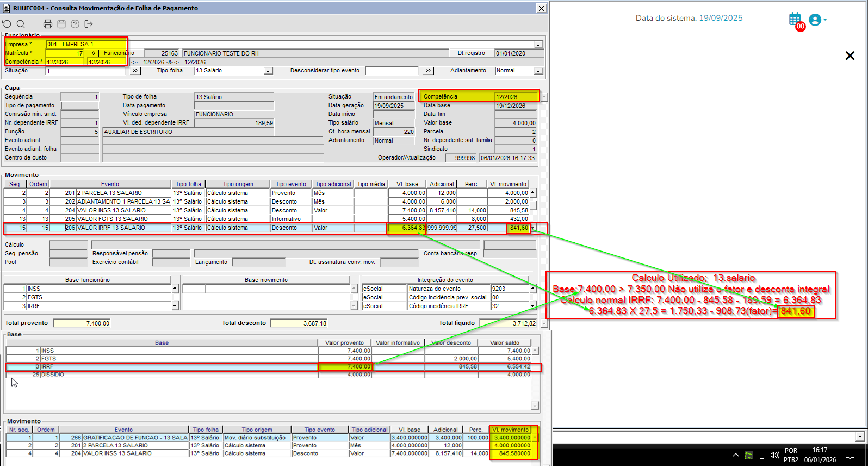This screenshot has height=466, width=868.
Task: Click the printer icon in toolbar
Action: (48, 24)
